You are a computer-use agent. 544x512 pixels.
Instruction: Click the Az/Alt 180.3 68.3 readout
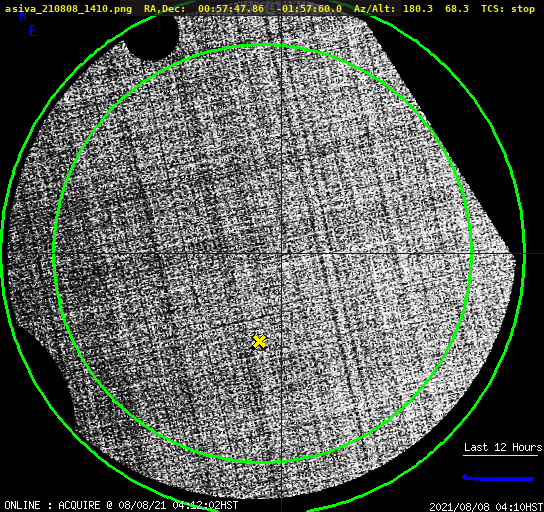tap(411, 9)
